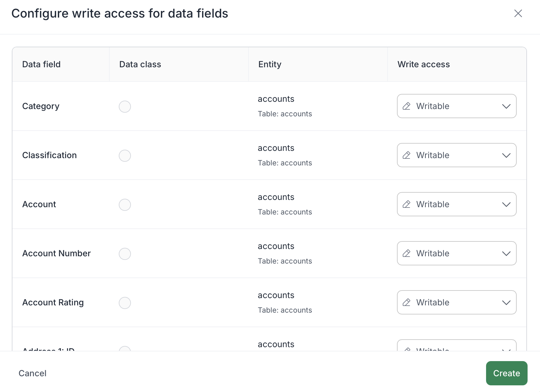Click the pencil icon in Account row
Image resolution: width=540 pixels, height=392 pixels.
[406, 204]
